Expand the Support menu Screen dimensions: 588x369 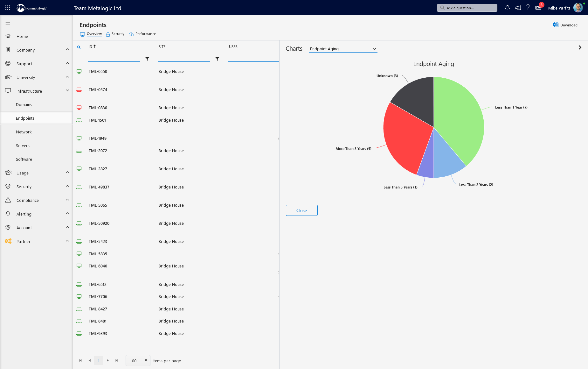[x=67, y=63]
